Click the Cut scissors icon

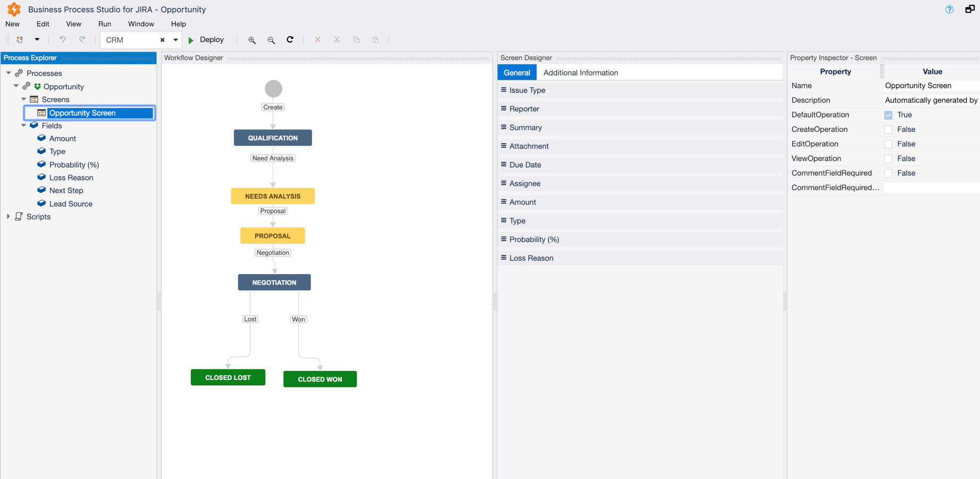[337, 39]
